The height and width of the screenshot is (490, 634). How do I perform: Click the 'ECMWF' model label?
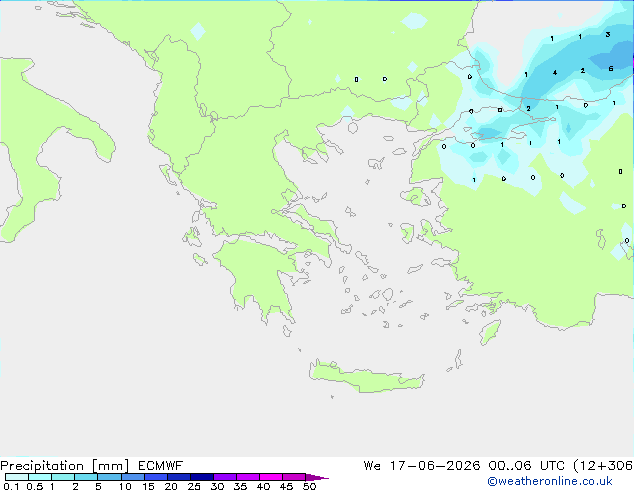pos(161,466)
